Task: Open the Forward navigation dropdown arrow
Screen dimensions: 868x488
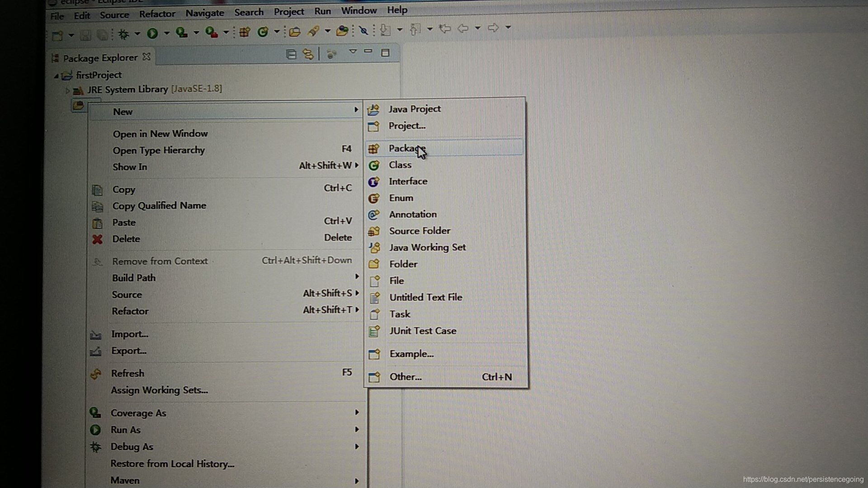Action: [508, 28]
